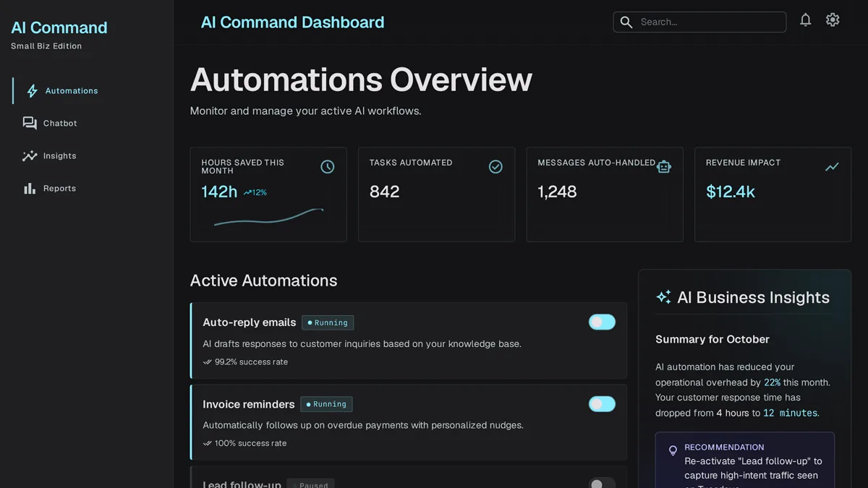Toggle off Auto-reply emails automation

click(x=602, y=322)
